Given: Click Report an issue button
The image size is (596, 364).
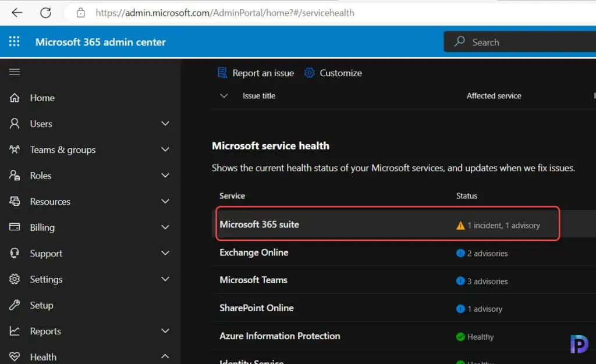Looking at the screenshot, I should click(256, 73).
